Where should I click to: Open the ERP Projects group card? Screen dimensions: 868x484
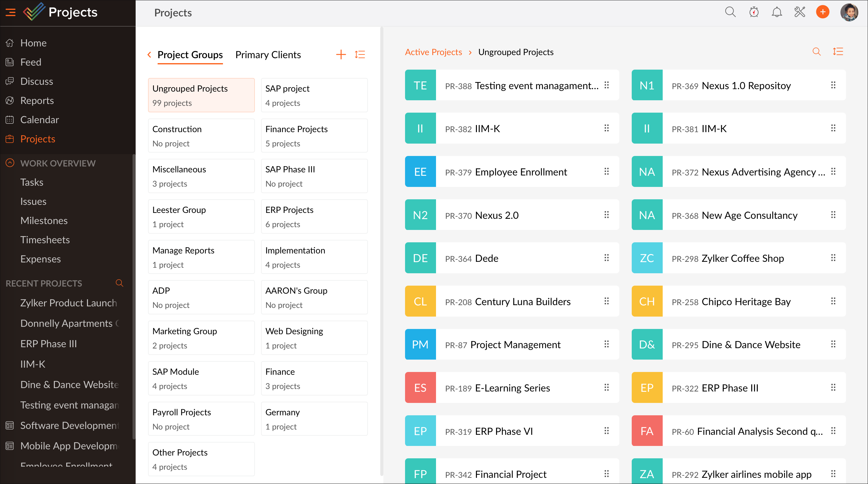314,217
